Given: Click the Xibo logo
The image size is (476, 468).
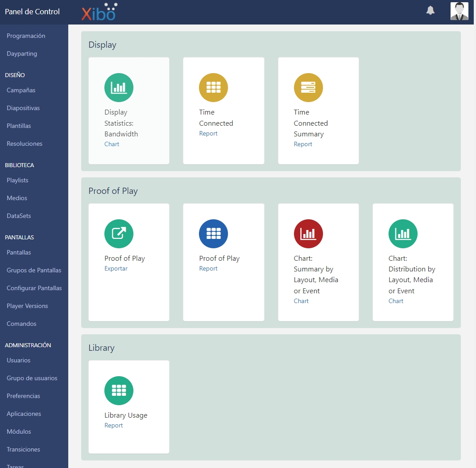Looking at the screenshot, I should 99,12.
